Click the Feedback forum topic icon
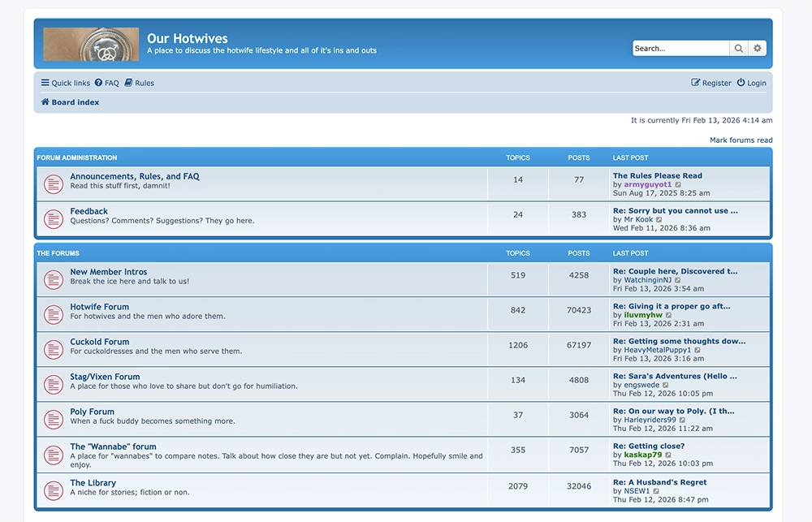 pyautogui.click(x=53, y=218)
